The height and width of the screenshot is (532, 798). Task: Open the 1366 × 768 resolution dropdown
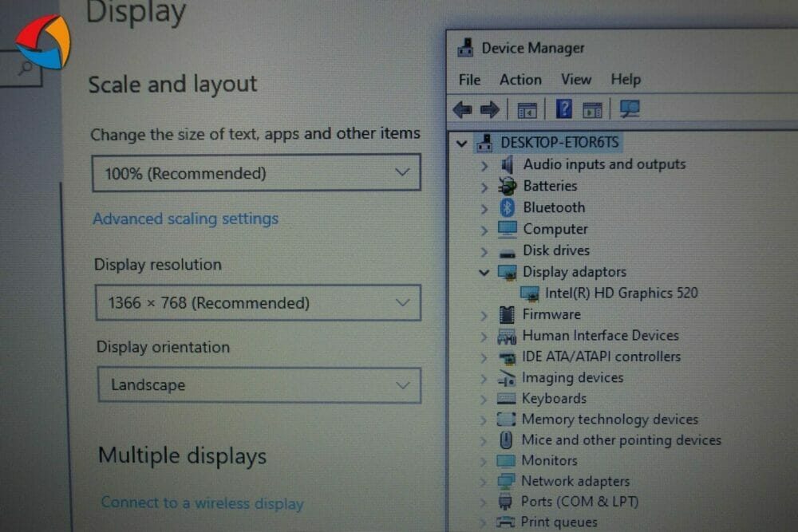tap(258, 302)
